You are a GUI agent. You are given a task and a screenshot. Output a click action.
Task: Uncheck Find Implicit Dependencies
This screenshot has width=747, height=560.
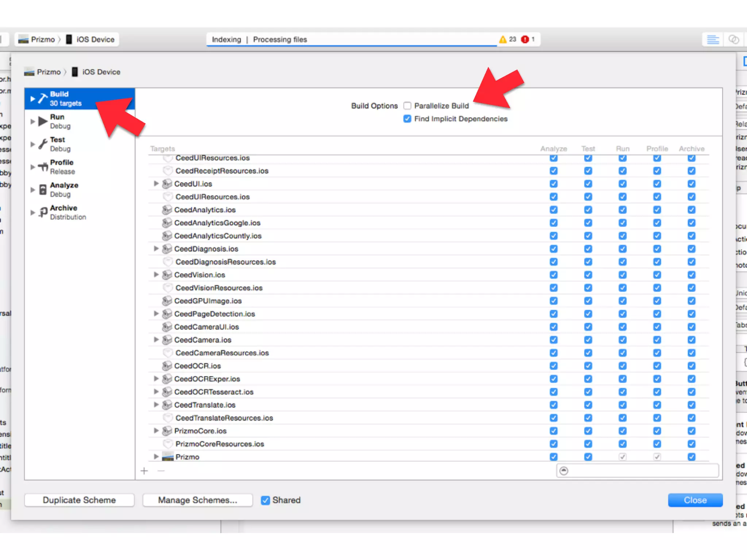click(x=407, y=119)
